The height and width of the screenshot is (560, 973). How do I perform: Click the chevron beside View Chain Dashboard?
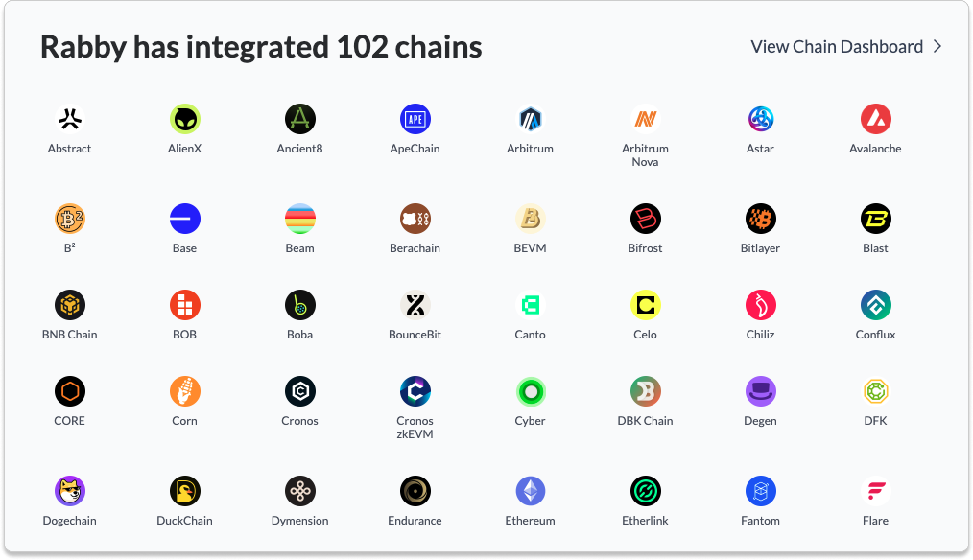pyautogui.click(x=937, y=47)
